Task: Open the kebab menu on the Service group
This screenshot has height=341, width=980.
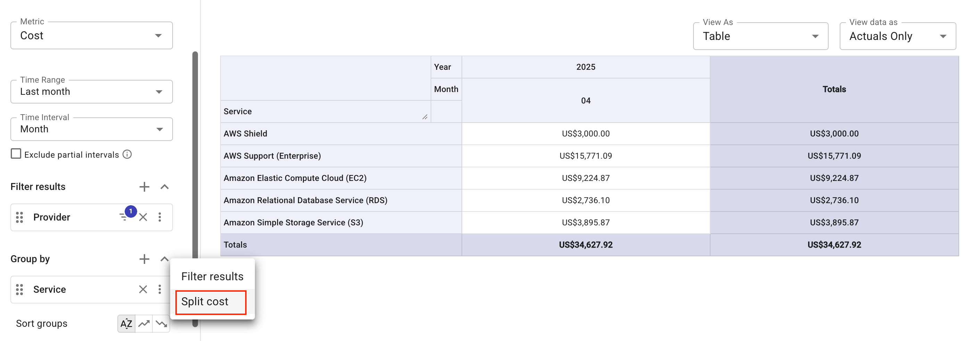Action: click(x=160, y=289)
